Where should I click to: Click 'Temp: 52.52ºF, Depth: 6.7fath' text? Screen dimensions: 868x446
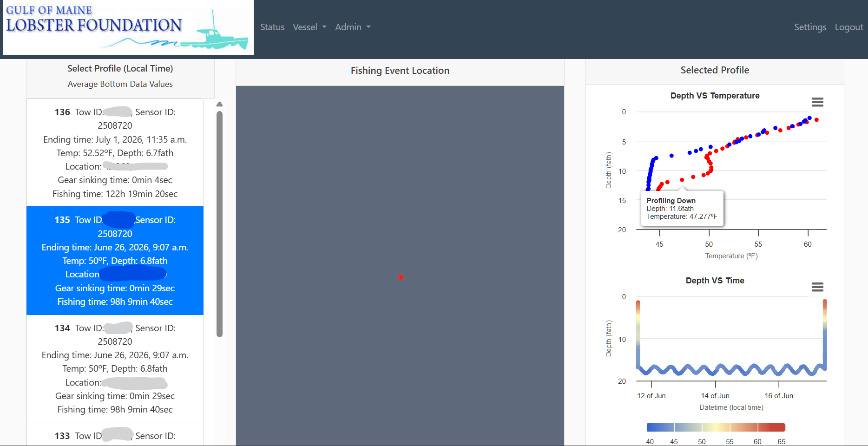click(x=115, y=153)
